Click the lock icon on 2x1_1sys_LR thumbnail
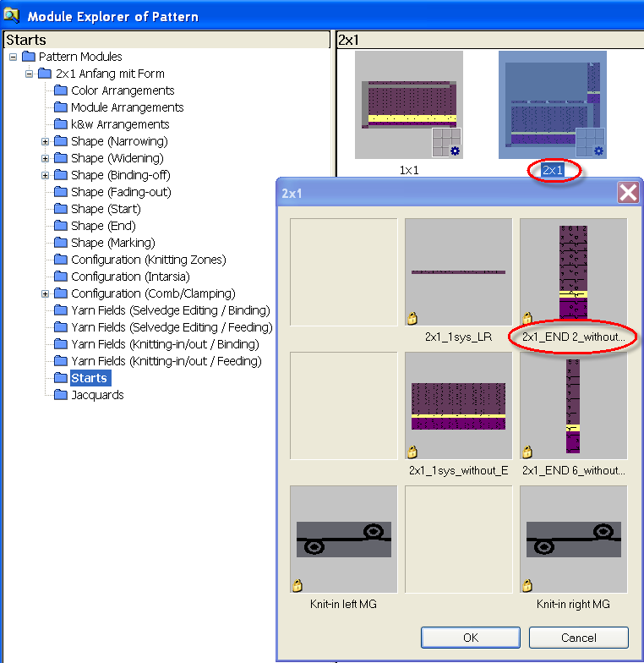 point(412,319)
